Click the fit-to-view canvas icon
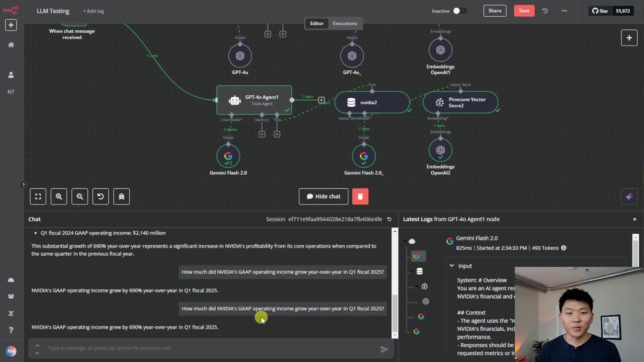Image resolution: width=644 pixels, height=362 pixels. coord(38,196)
